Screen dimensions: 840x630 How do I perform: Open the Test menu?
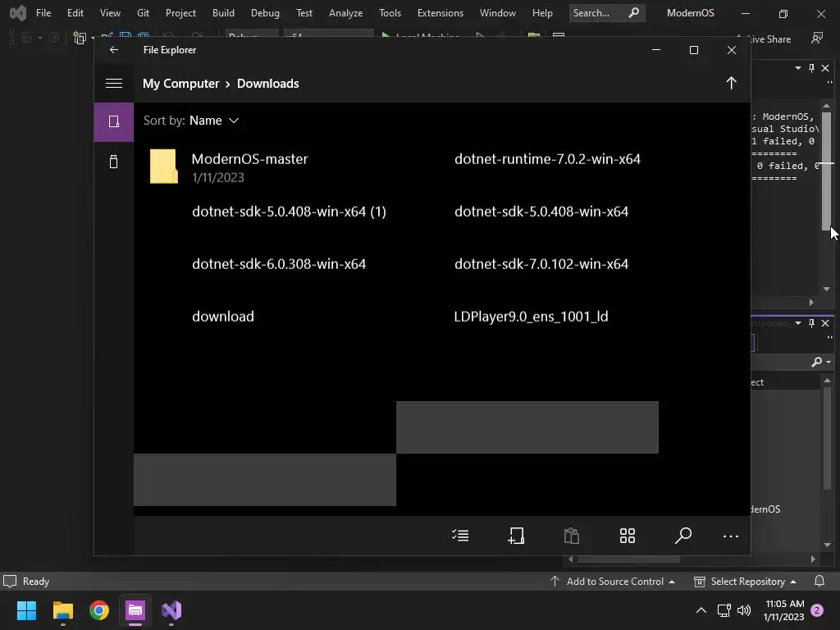click(x=304, y=13)
